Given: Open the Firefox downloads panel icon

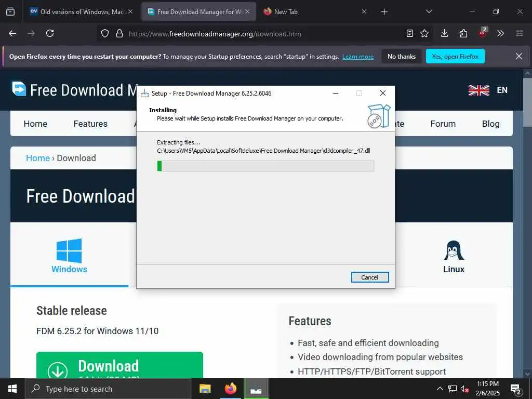Looking at the screenshot, I should point(445,33).
